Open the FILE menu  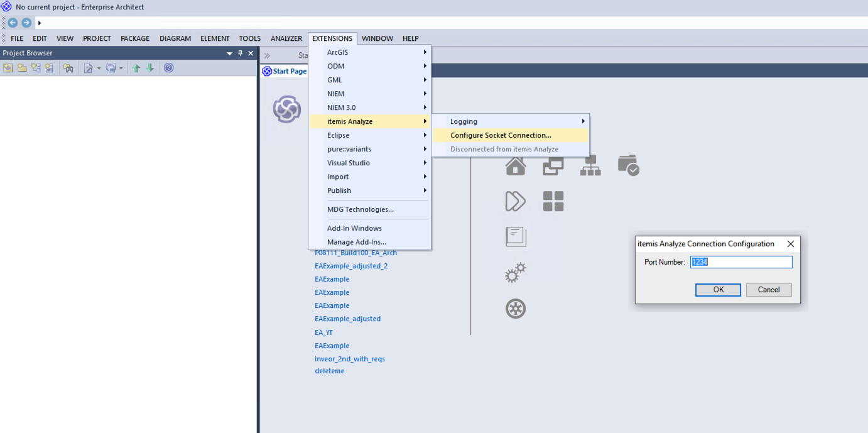tap(17, 38)
